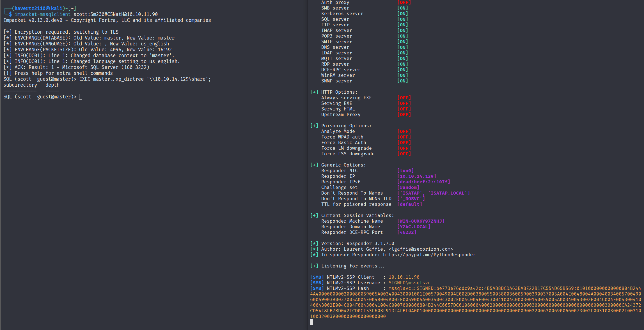Click the Auth proxy OFF indicator

click(x=404, y=3)
